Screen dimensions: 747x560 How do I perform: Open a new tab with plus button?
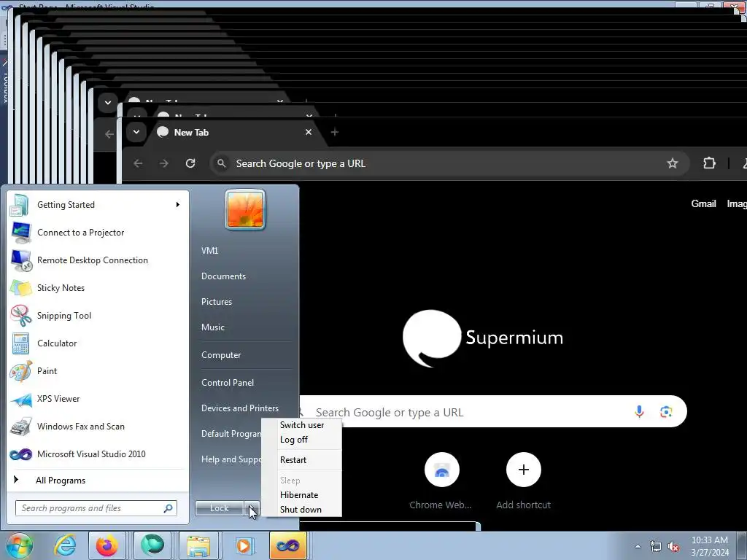(x=334, y=132)
